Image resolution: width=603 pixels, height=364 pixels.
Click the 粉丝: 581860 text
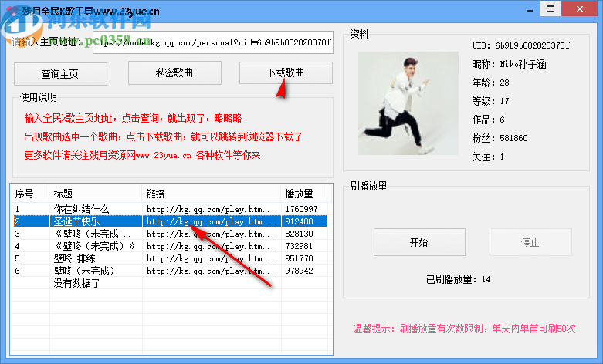point(500,138)
